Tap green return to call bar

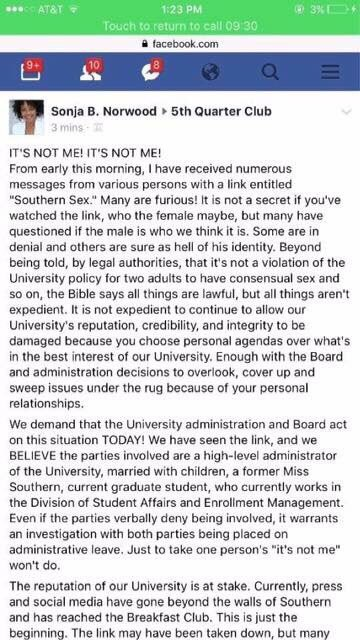[180, 26]
